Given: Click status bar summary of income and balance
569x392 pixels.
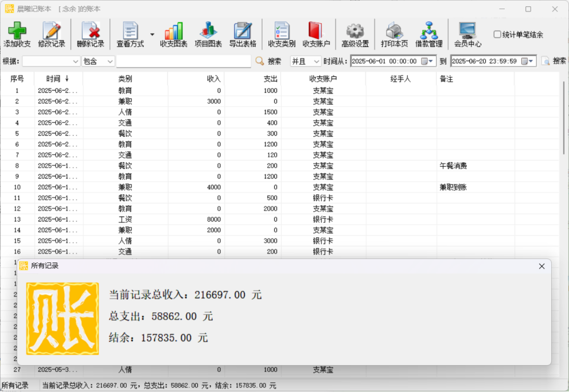Looking at the screenshot, I should pyautogui.click(x=159, y=386).
